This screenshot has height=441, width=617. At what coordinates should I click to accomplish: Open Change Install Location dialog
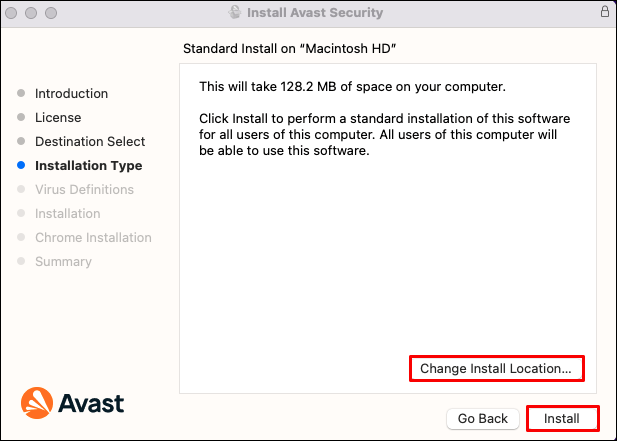(496, 368)
